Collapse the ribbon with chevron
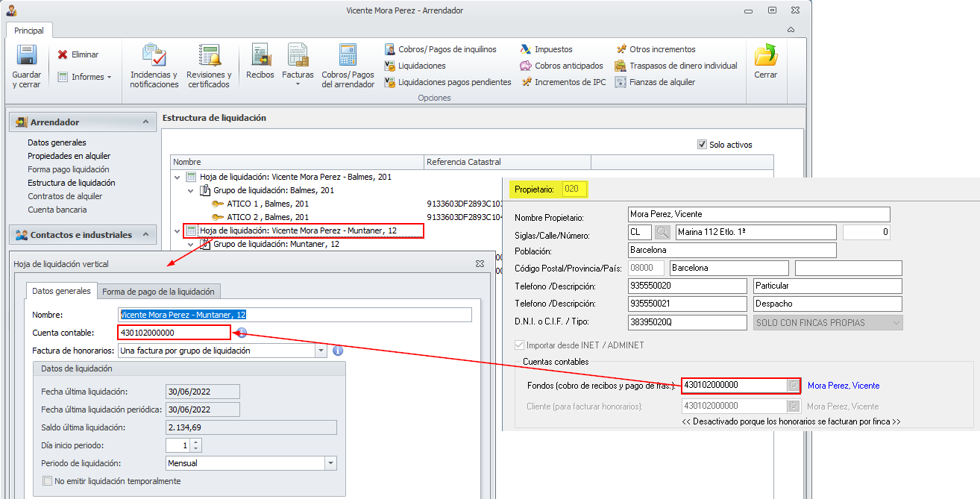Screen dimensions: 980x499 click(x=791, y=30)
